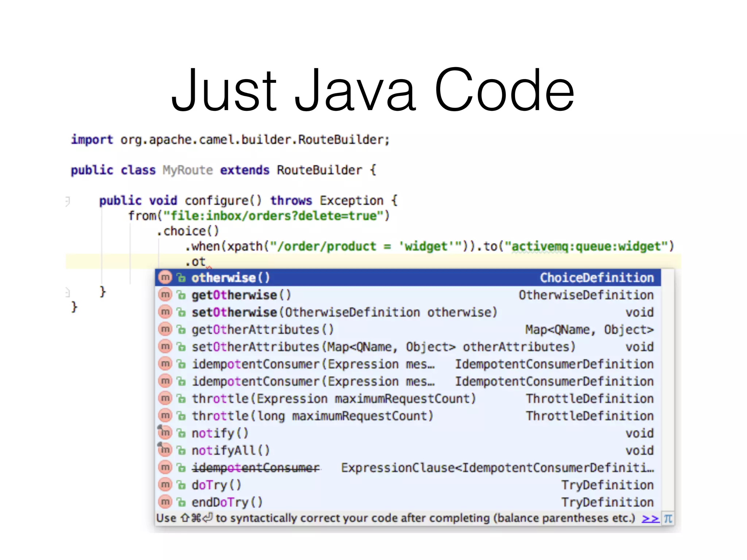Click the green lock icon beside setOtherwise
Screen dimensions: 747x560
click(181, 312)
